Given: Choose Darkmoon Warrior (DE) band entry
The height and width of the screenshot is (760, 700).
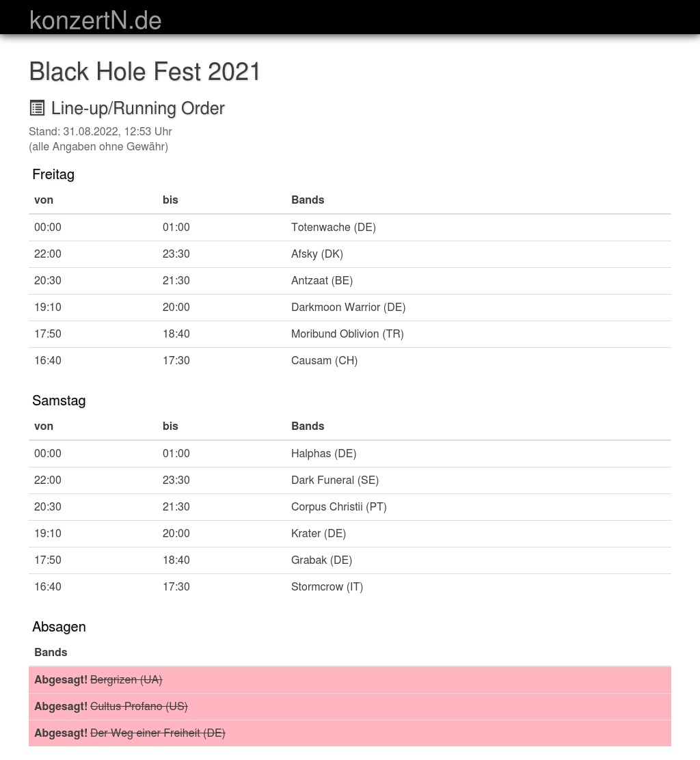Looking at the screenshot, I should [x=348, y=307].
